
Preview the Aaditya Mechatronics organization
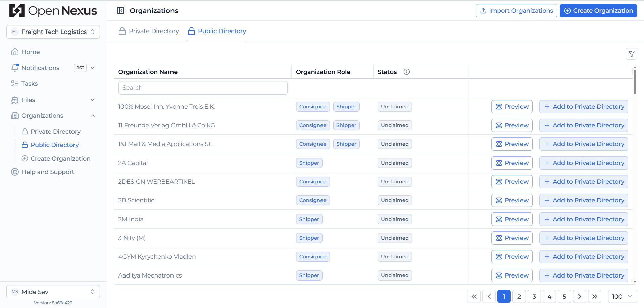point(512,275)
